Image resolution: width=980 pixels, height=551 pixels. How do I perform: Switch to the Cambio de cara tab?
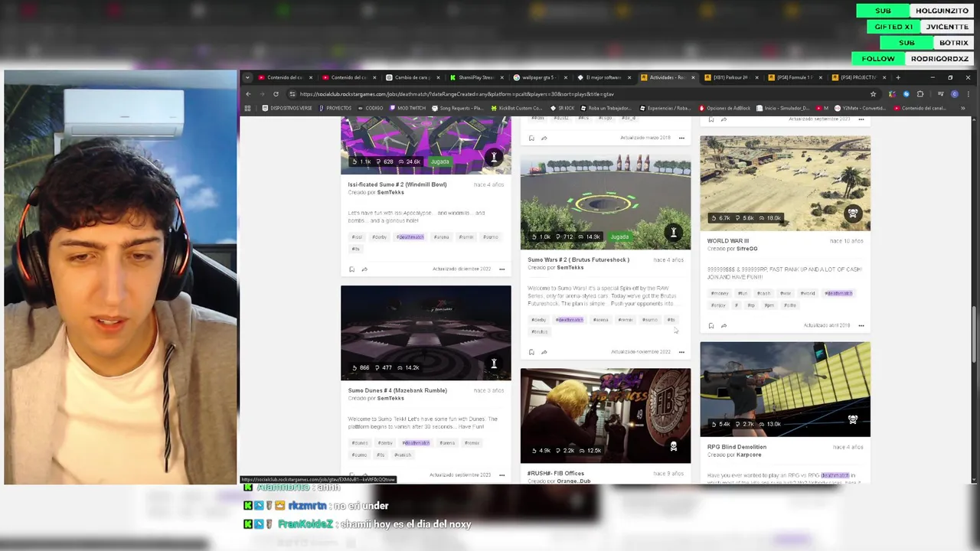[413, 77]
